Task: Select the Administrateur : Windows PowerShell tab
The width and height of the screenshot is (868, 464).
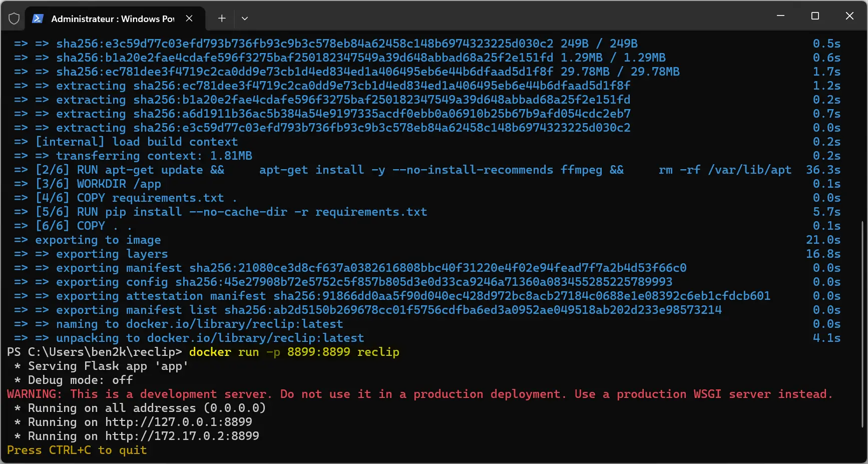Action: coord(112,19)
